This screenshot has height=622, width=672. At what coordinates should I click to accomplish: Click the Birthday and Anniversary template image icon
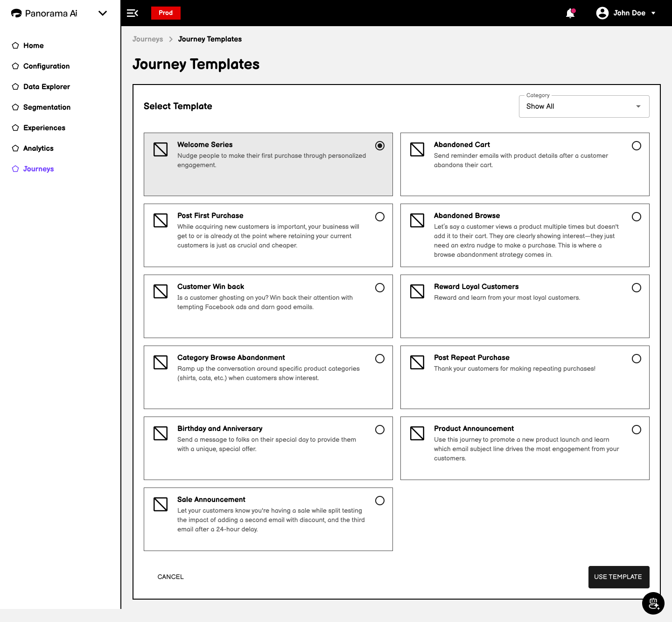(x=161, y=433)
